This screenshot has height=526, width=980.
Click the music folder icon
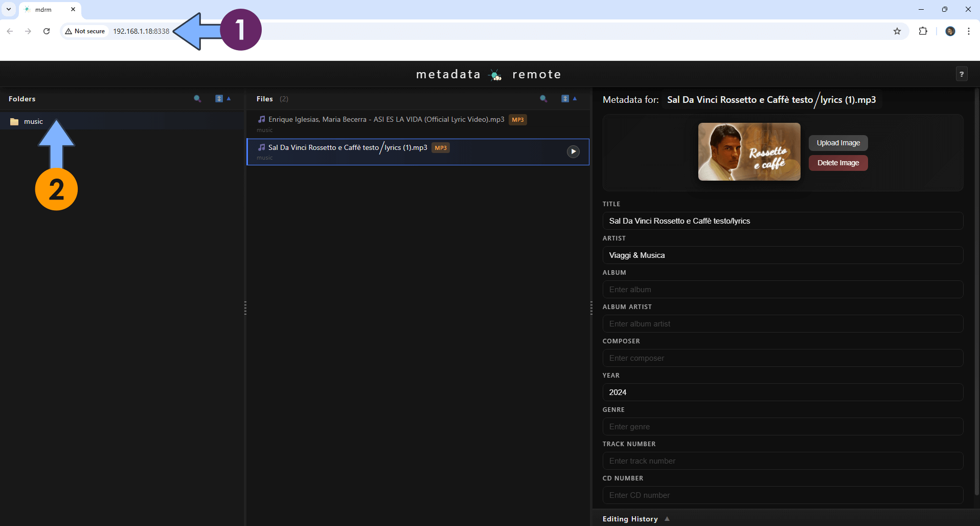pos(14,122)
